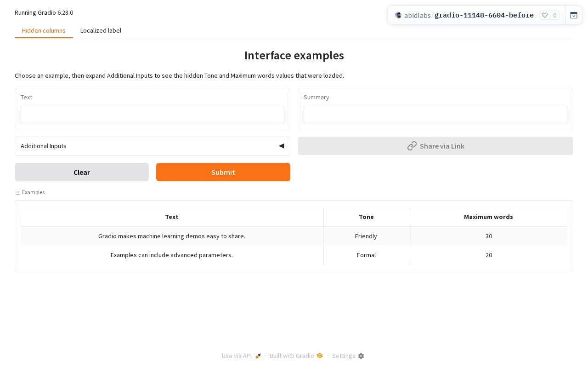588x368 pixels.
Task: Click the Settings gear icon in footer
Action: coord(361,356)
